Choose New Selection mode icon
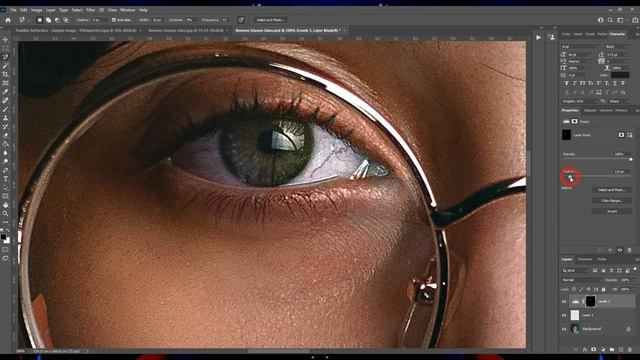The width and height of the screenshot is (640, 360). pos(40,20)
